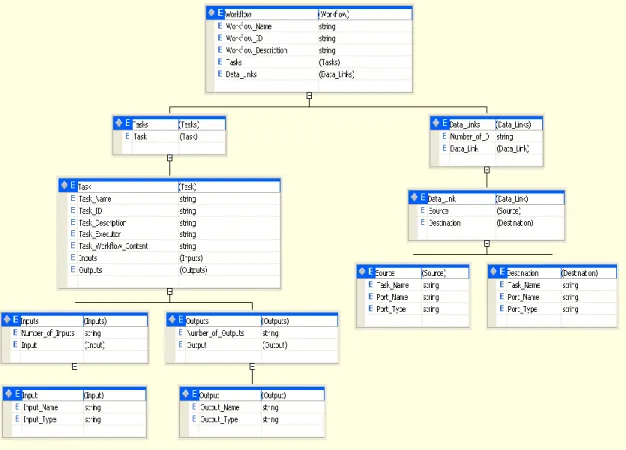Select the Outputs row in Task table

pyautogui.click(x=174, y=270)
